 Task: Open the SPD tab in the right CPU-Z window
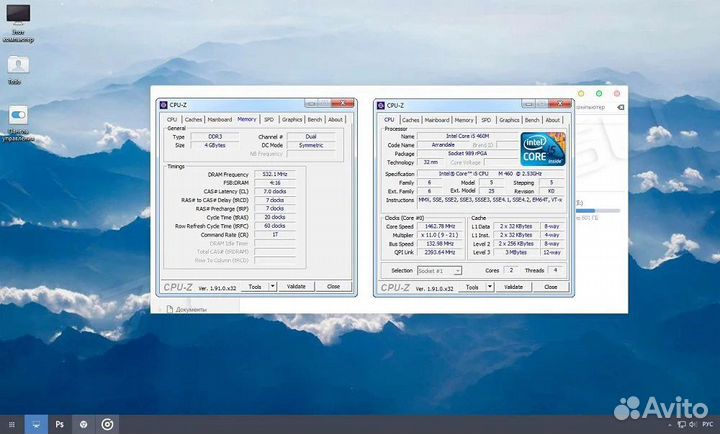click(486, 120)
